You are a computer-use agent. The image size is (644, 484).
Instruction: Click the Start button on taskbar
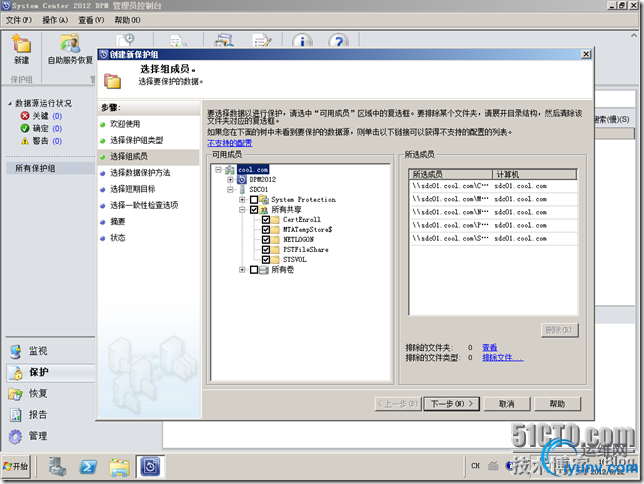coord(16,466)
